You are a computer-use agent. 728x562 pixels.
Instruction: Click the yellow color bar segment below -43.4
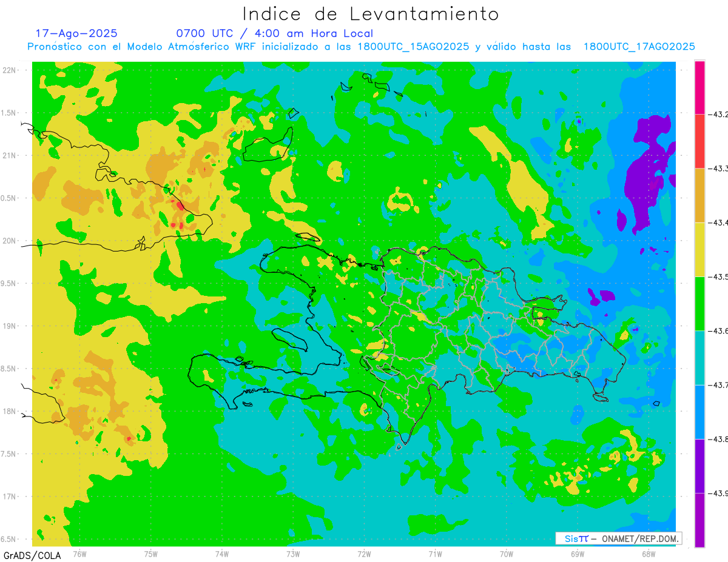point(699,249)
